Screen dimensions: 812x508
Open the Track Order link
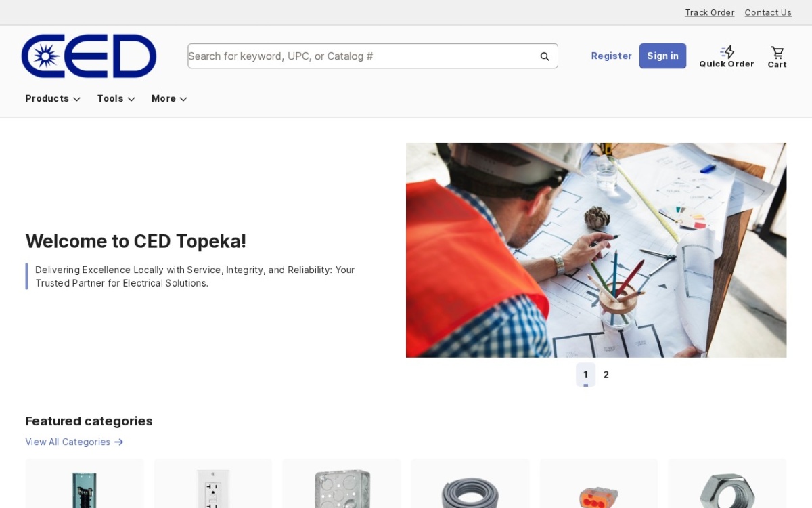pyautogui.click(x=709, y=12)
